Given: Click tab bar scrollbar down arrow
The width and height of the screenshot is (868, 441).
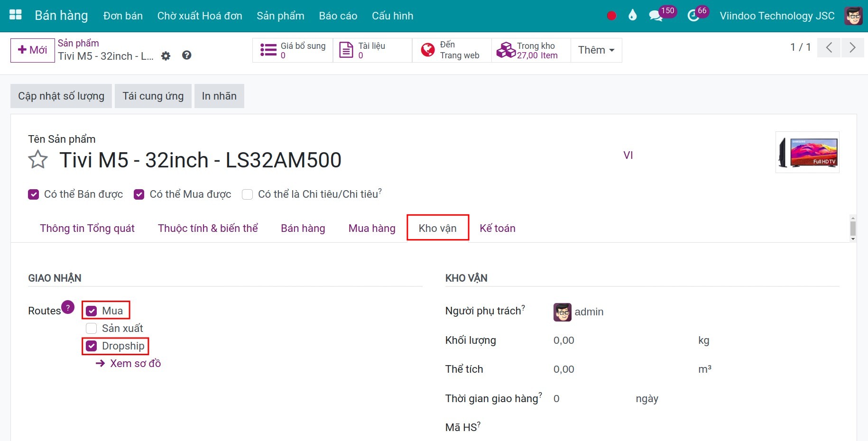Looking at the screenshot, I should point(853,239).
